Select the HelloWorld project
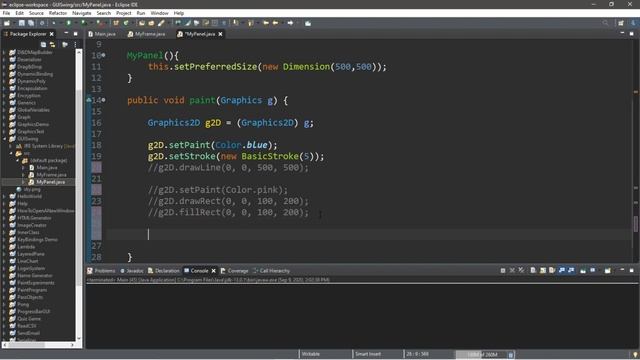Image resolution: width=640 pixels, height=360 pixels. (29, 196)
